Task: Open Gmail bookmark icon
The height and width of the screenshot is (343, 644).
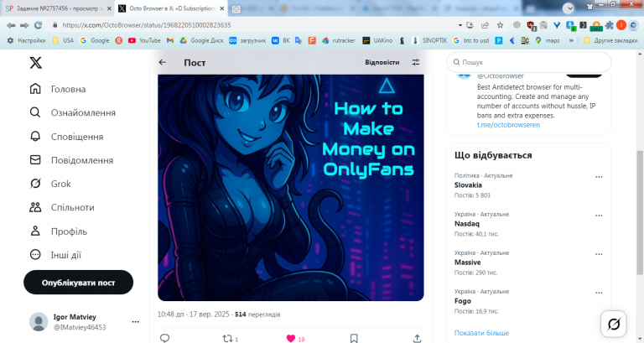Action: click(170, 40)
